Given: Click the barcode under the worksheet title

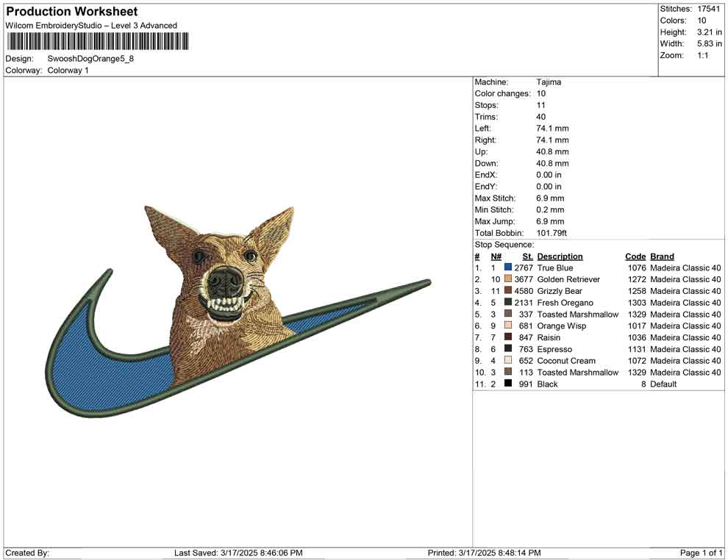Looking at the screenshot, I should [x=96, y=41].
